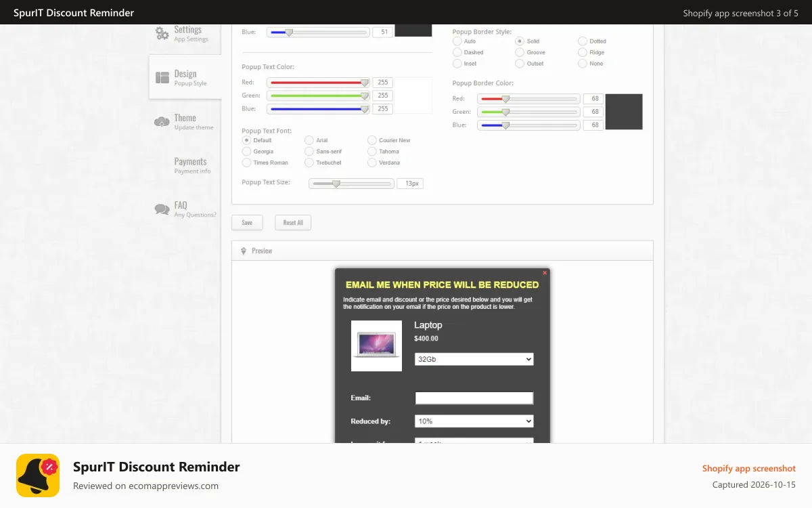The width and height of the screenshot is (812, 508).
Task: Open the FAQ Any Questions tab
Action: [x=185, y=209]
